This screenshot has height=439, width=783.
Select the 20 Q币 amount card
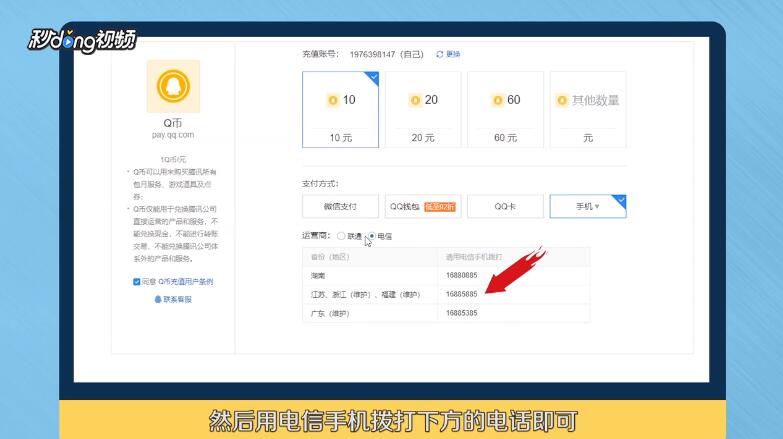423,109
